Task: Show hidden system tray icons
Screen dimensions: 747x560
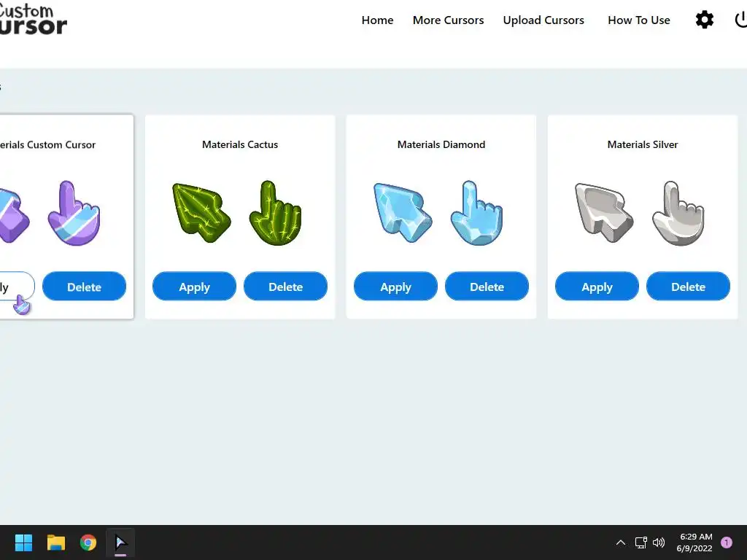Action: (620, 542)
